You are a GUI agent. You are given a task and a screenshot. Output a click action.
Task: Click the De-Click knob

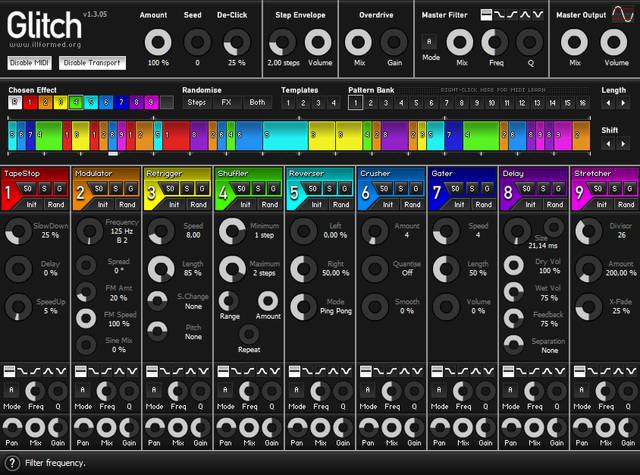coord(237,42)
